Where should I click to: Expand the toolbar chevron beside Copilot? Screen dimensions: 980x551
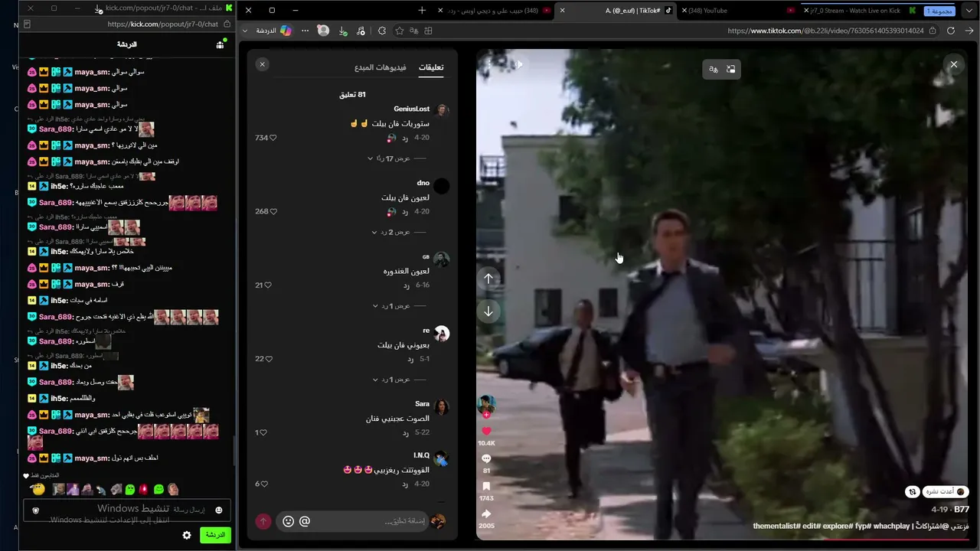(245, 31)
